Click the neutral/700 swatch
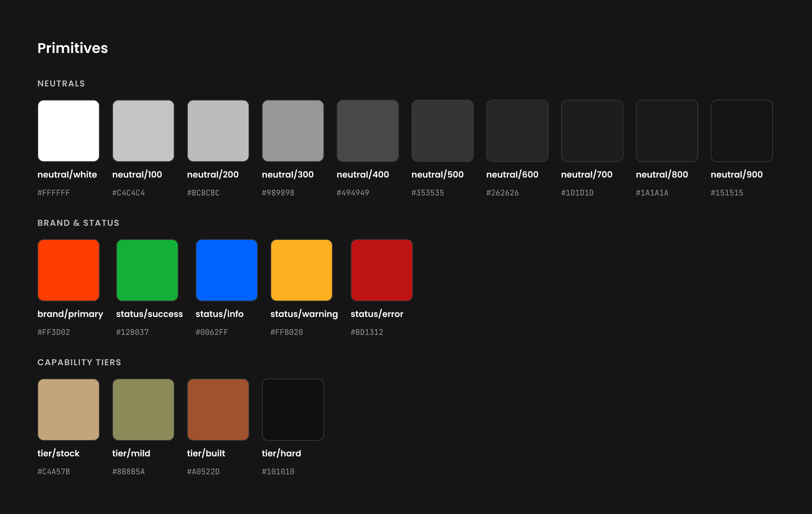 [592, 131]
